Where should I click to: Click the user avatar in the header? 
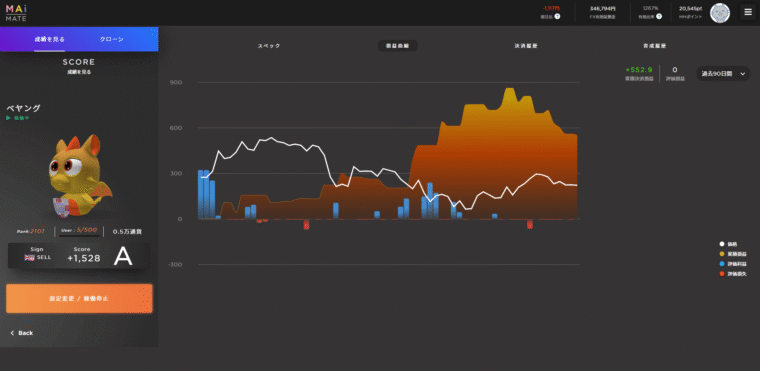point(720,13)
